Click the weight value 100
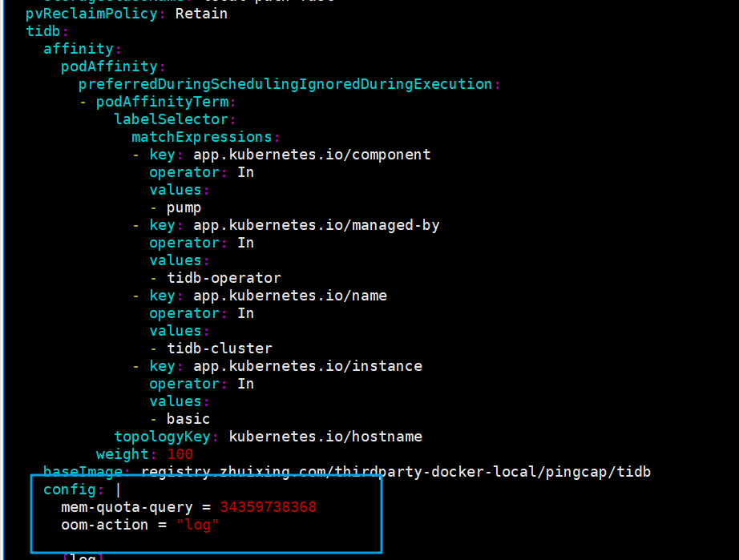Image resolution: width=739 pixels, height=560 pixels. (180, 454)
